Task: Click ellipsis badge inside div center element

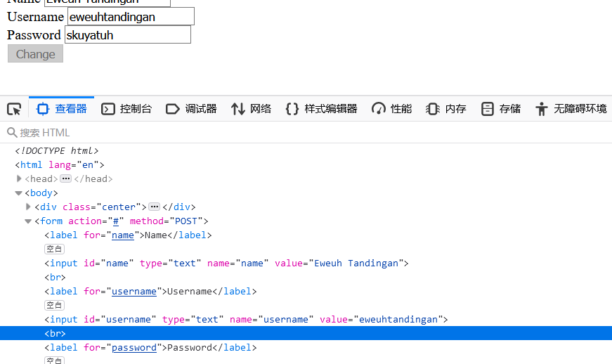Action: [x=155, y=207]
